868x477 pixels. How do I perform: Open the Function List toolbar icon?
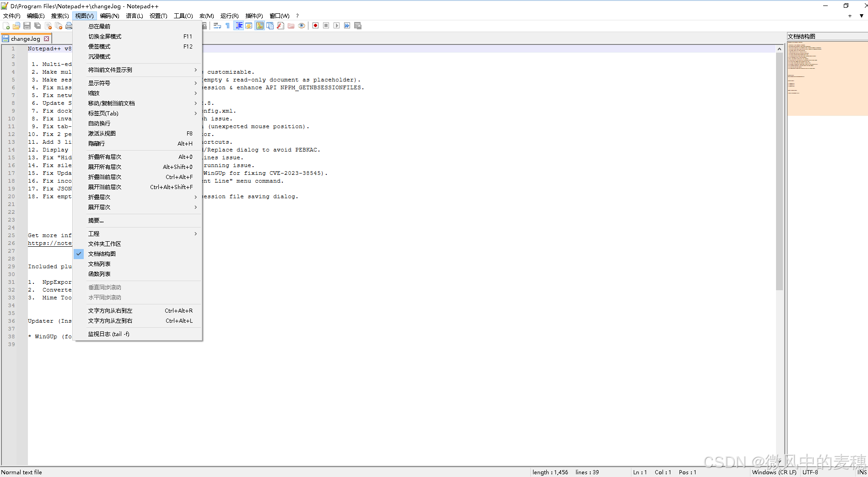coord(280,26)
